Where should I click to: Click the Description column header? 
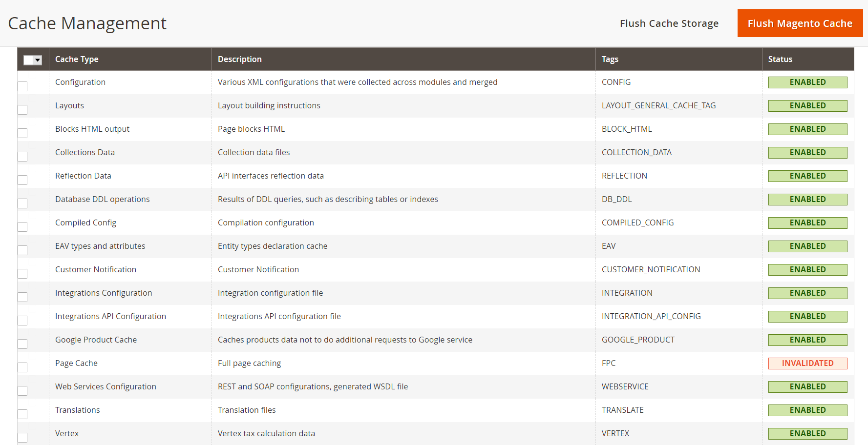(x=239, y=59)
